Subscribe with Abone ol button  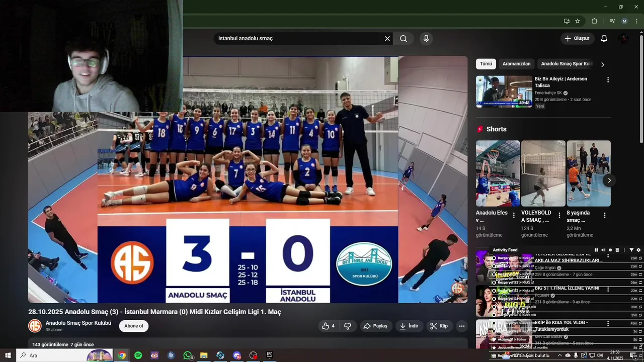[134, 326]
